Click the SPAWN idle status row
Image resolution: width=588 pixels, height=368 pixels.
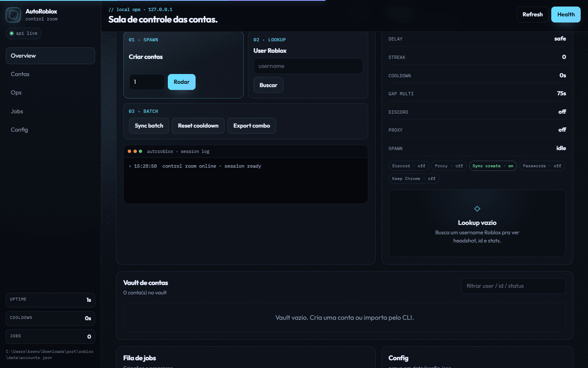(477, 148)
